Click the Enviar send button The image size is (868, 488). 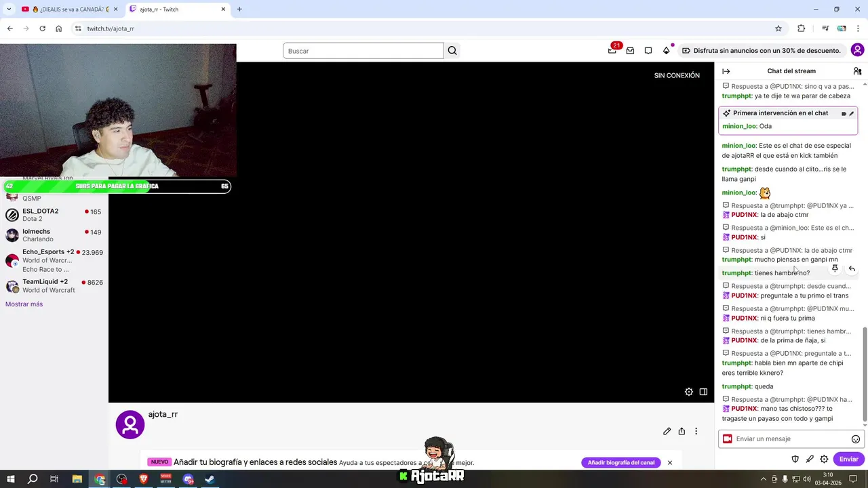click(849, 459)
